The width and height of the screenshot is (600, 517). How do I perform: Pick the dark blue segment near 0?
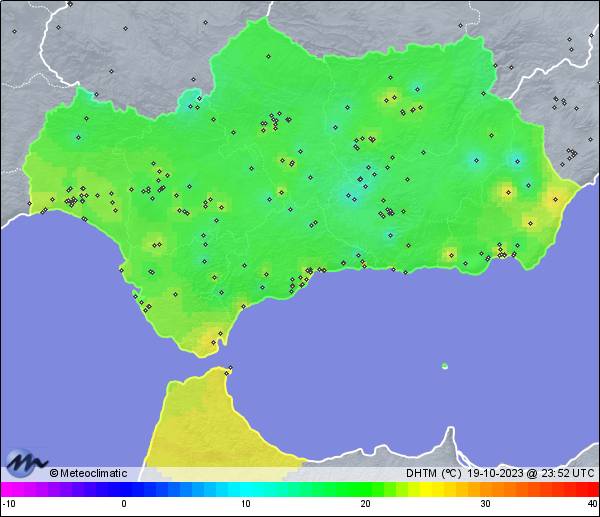point(126,489)
